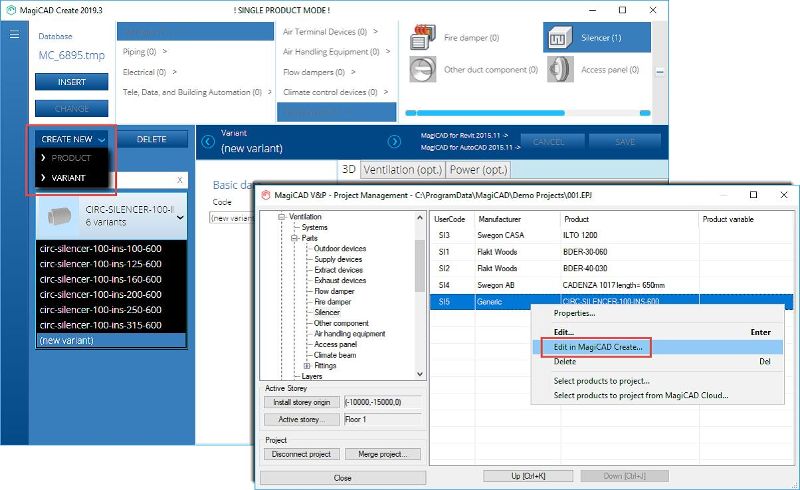
Task: Collapse the Ventilation tree node
Action: (x=282, y=216)
